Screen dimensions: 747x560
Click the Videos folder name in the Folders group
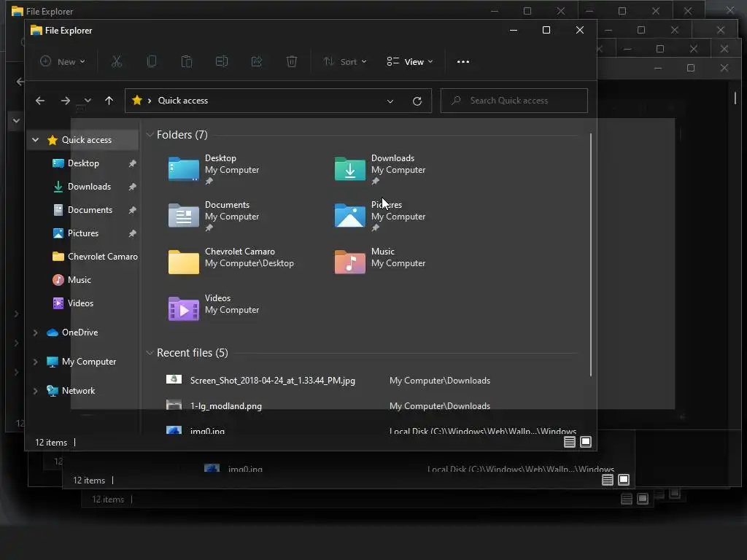(x=217, y=298)
